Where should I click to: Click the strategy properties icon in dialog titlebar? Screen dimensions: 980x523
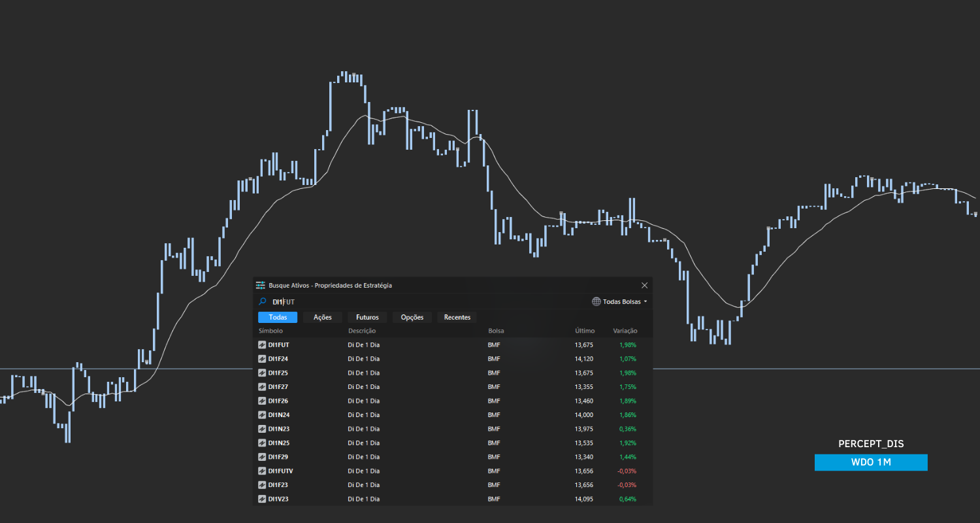[x=261, y=285]
